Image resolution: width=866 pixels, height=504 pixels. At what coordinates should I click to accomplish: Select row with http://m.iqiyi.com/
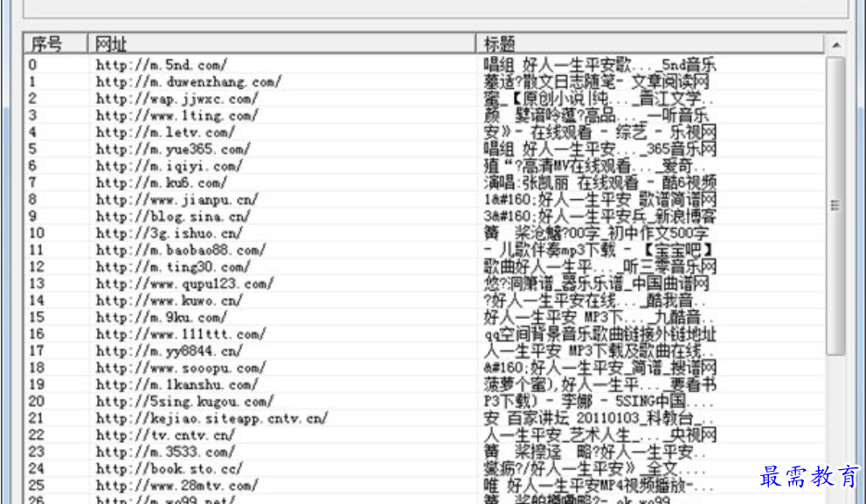coord(424,166)
